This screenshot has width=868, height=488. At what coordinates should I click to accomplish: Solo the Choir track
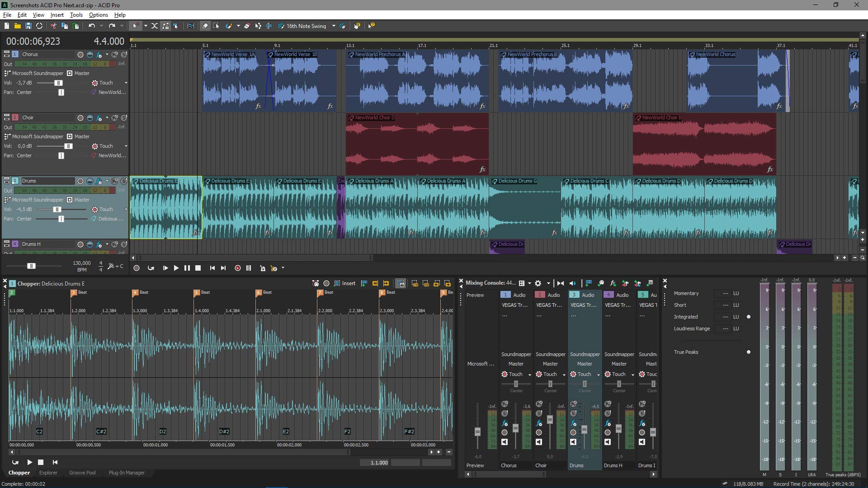tap(124, 117)
